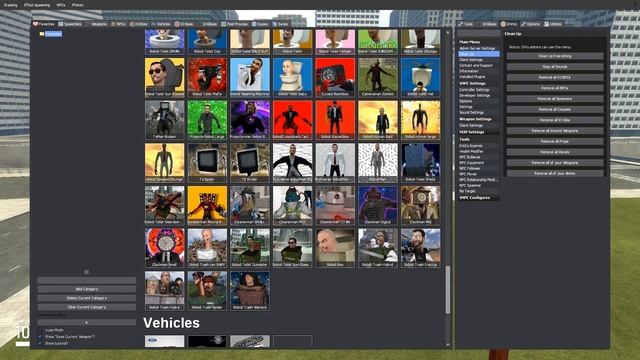Select the purple Projectorman Skibidi icon
640x360 pixels.
coord(250,120)
